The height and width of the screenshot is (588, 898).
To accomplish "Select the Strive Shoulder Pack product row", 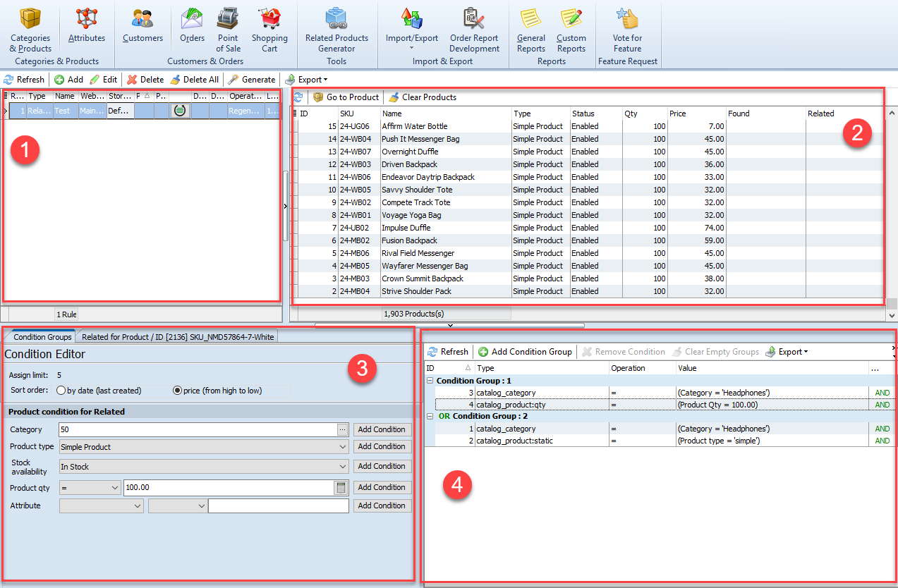I will [x=588, y=291].
